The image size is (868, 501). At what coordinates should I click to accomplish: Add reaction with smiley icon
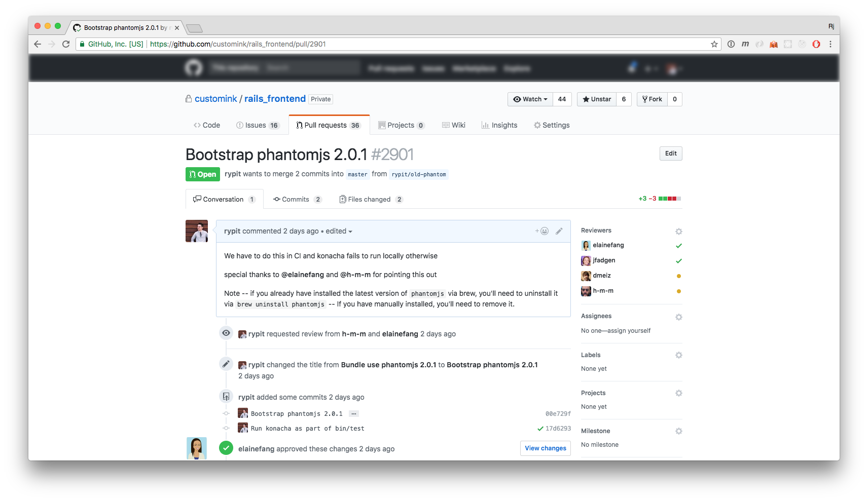(542, 231)
